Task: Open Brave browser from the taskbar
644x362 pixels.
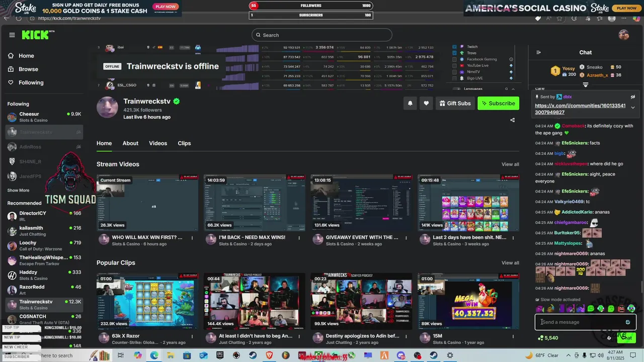Action: 269,355
